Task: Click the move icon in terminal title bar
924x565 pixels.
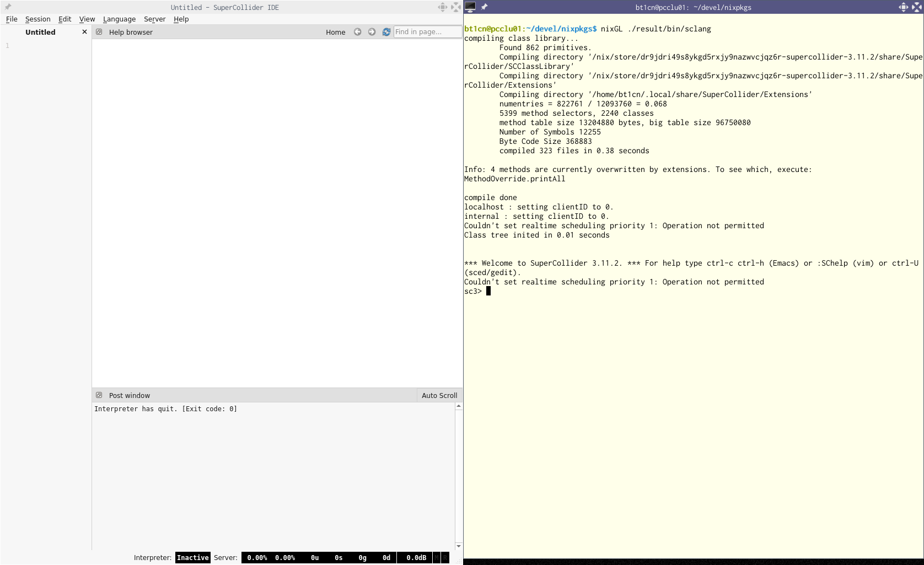Action: pyautogui.click(x=903, y=7)
